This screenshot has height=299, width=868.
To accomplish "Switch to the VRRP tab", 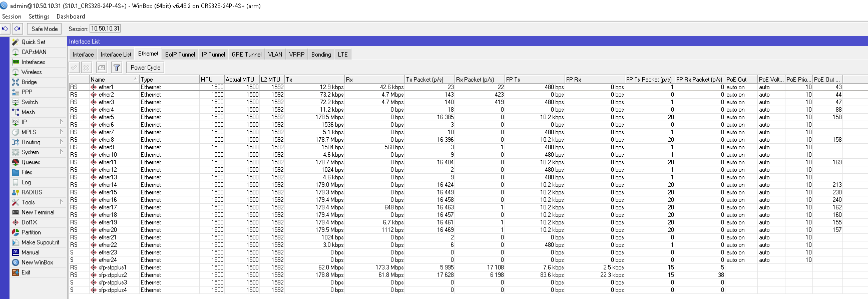I will tap(297, 55).
